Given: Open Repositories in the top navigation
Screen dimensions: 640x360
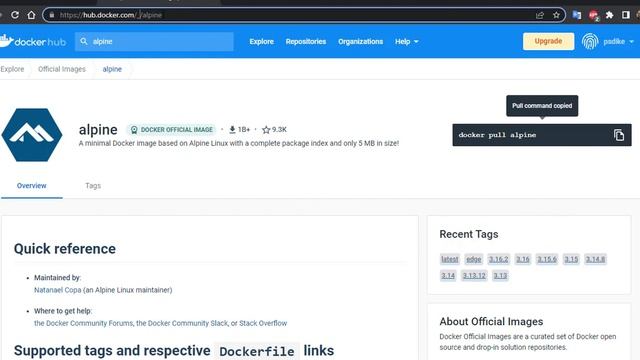Looking at the screenshot, I should coord(306,41).
